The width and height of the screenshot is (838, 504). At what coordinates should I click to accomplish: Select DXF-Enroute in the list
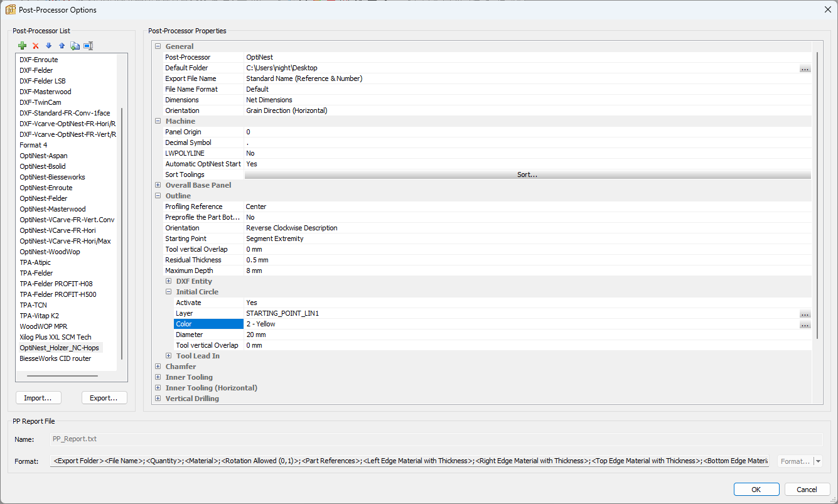[39, 60]
